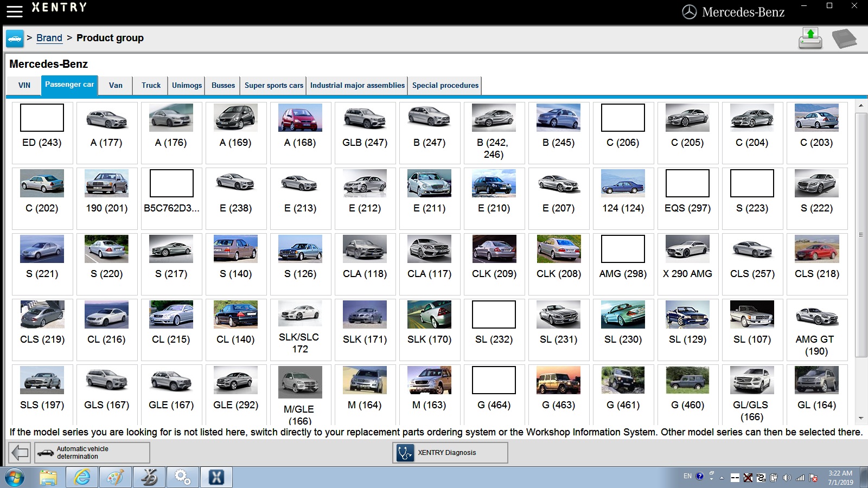Select AMG GT (190) tile

point(817,330)
